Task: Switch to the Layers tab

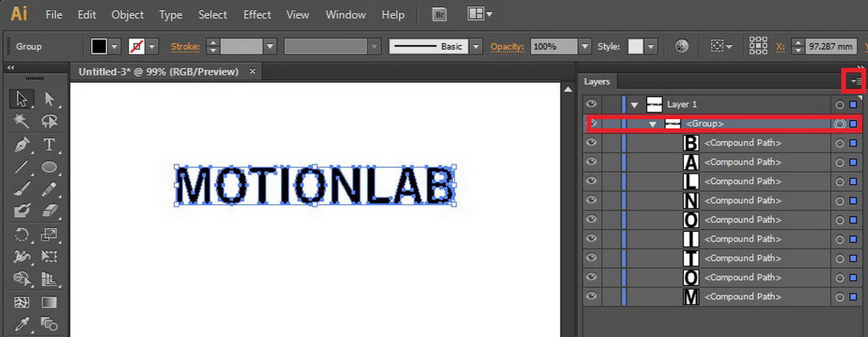Action: pos(597,81)
